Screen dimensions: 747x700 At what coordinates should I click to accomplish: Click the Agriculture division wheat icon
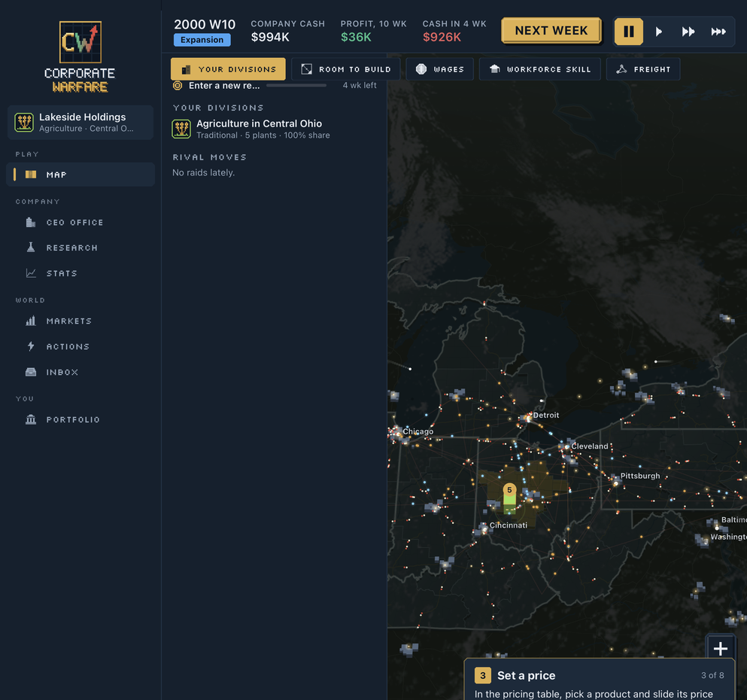pos(181,129)
